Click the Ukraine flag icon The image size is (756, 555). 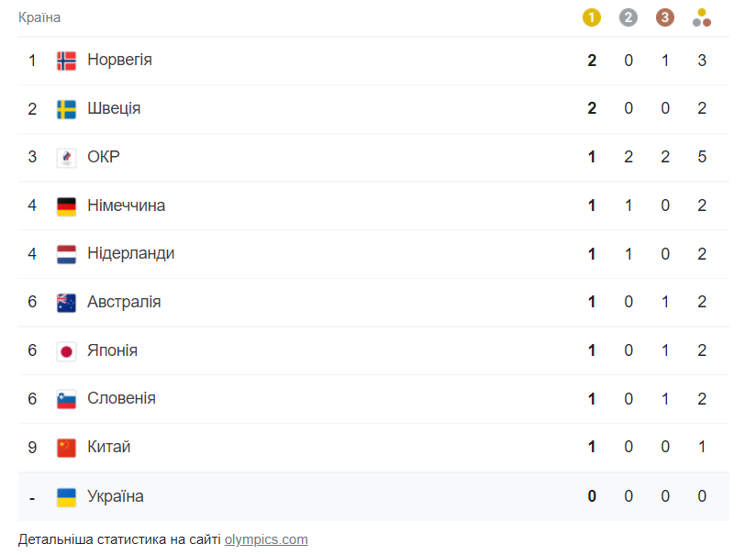66,497
